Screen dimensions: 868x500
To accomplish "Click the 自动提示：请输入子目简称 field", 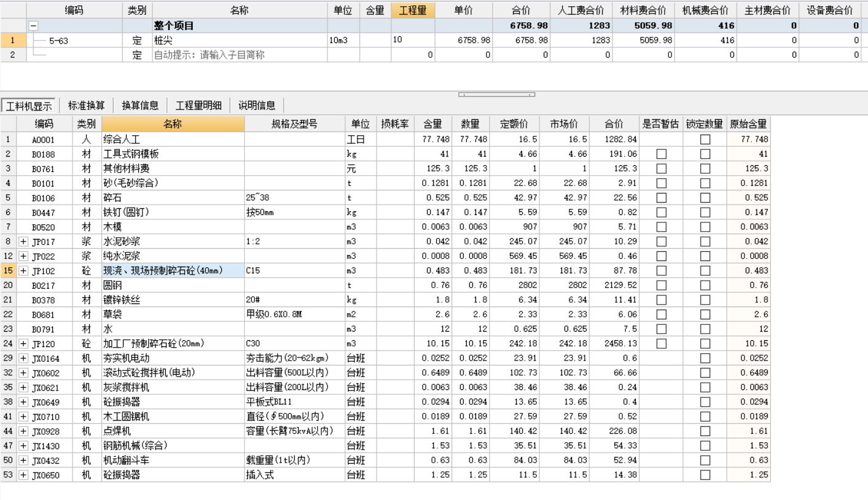I will (240, 55).
